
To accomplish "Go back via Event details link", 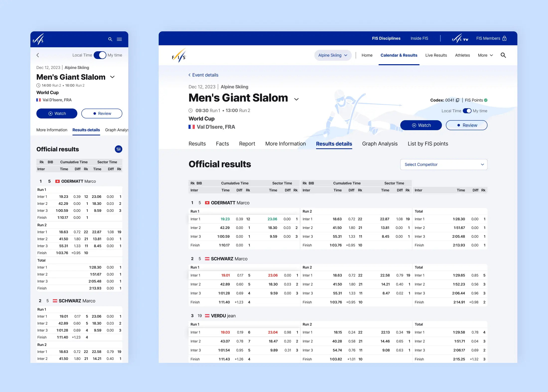I will point(203,75).
